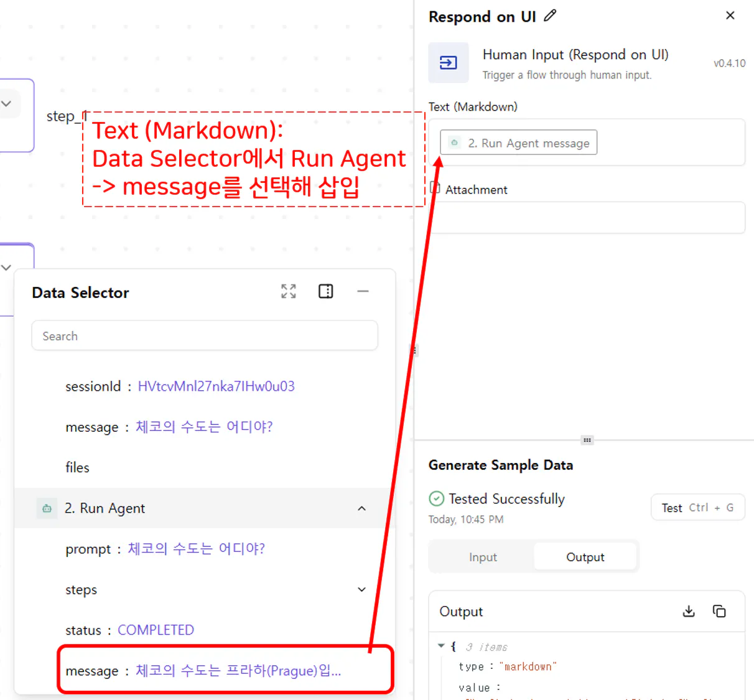This screenshot has width=754, height=700.
Task: Select trigger message 체코의 수도는 어디야?
Action: click(x=204, y=427)
